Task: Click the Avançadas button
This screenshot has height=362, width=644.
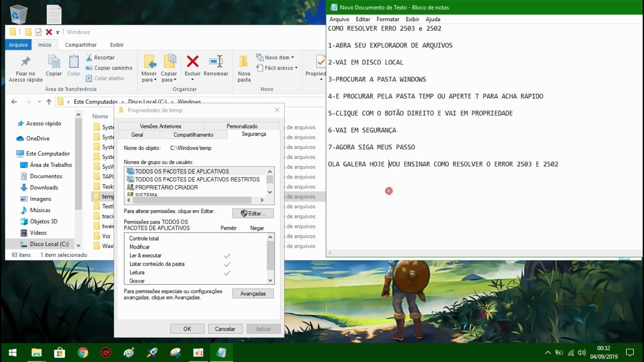Action: coord(253,294)
